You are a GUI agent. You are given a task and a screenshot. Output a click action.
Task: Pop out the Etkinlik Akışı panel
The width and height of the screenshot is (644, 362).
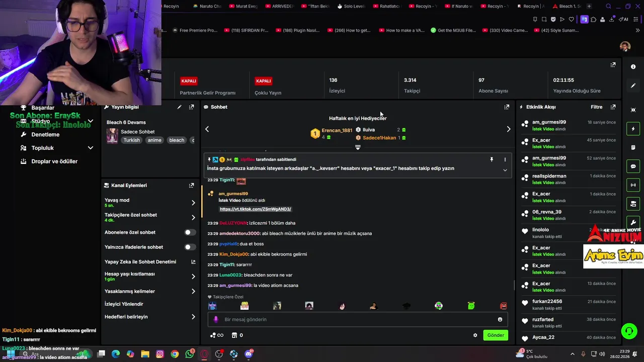pyautogui.click(x=613, y=107)
